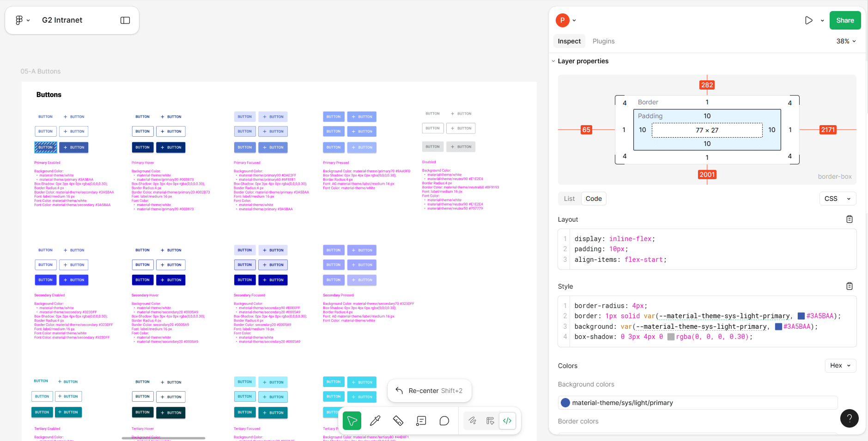Expand the chevron beside the Figma logo
Viewport: 868px width, 441px height.
pyautogui.click(x=28, y=20)
